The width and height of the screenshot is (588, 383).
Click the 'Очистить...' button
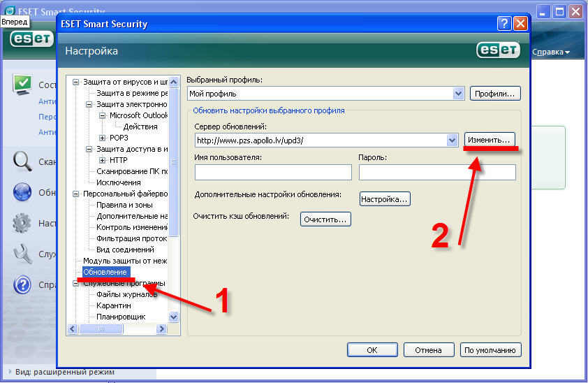click(325, 219)
